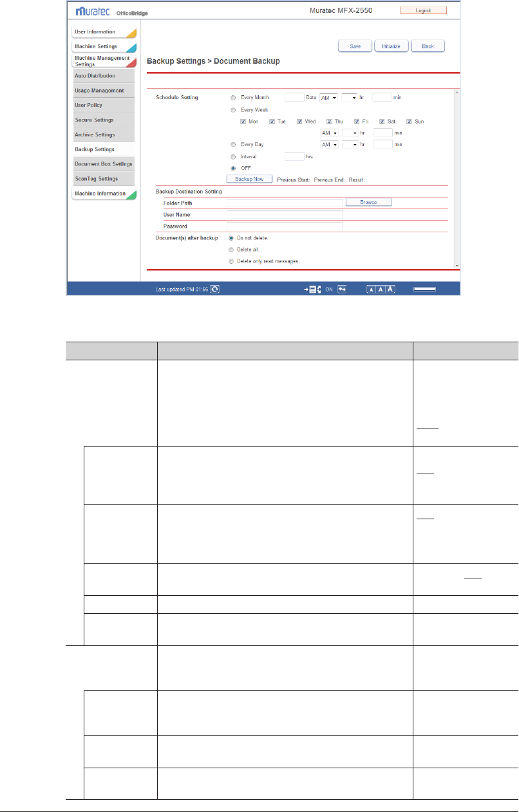Uncheck the Thu checkbox

coord(329,122)
